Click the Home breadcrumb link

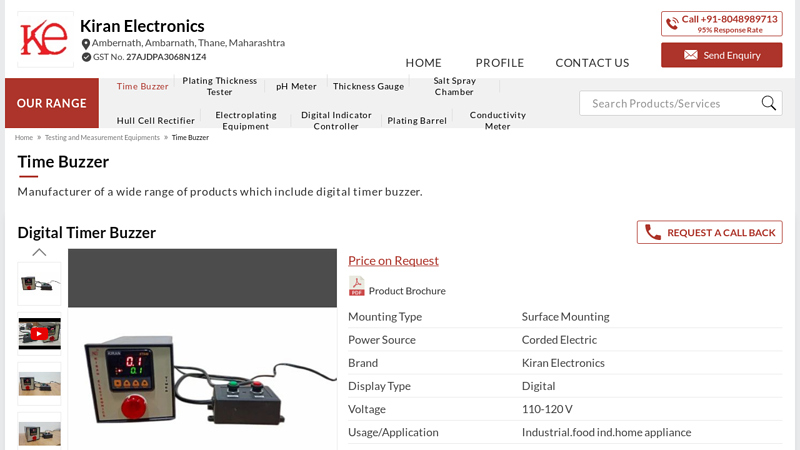tap(23, 137)
